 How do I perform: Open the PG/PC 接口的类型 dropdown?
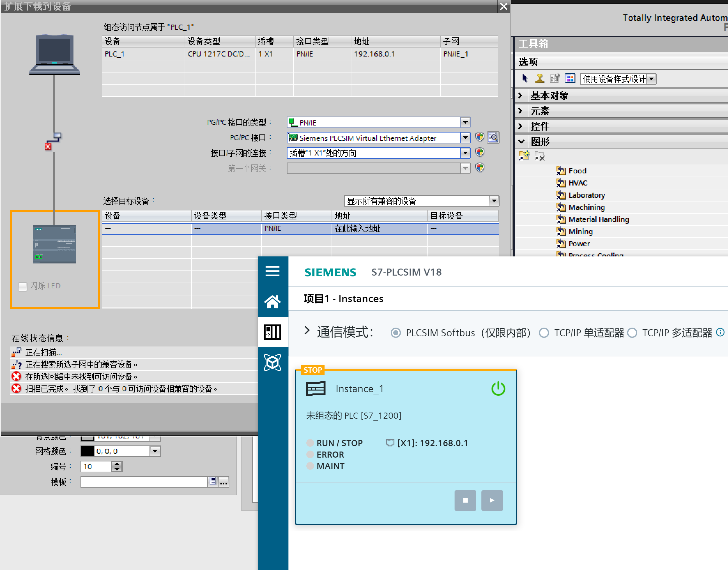[x=465, y=122]
